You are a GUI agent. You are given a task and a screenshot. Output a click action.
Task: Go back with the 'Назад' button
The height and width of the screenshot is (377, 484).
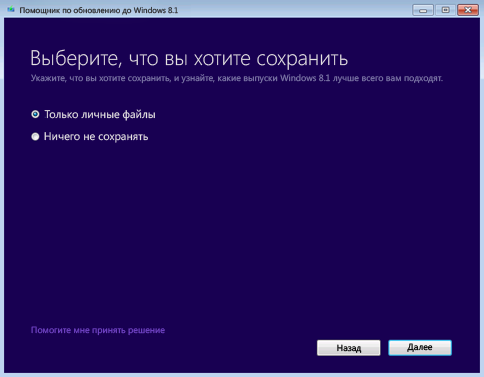[348, 348]
